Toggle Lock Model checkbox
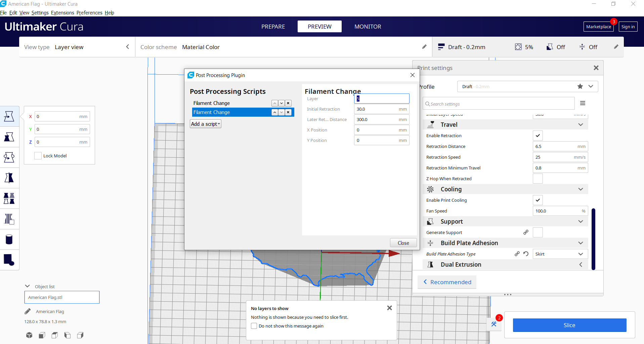The height and width of the screenshot is (344, 644). 38,156
